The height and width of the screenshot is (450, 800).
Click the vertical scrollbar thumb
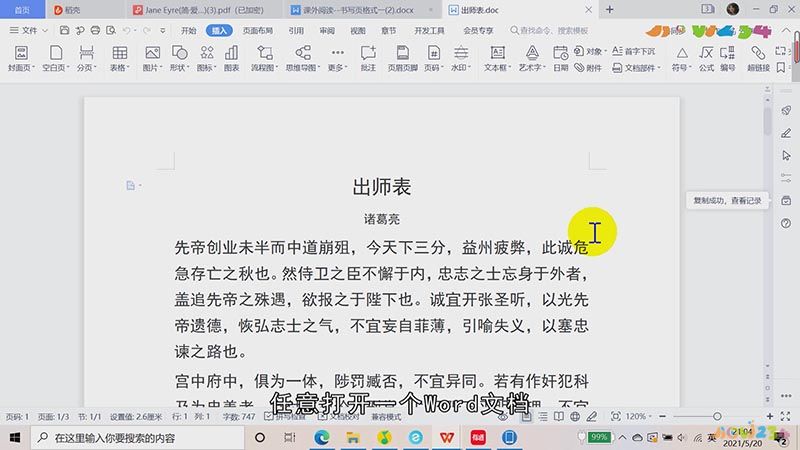tap(767, 121)
